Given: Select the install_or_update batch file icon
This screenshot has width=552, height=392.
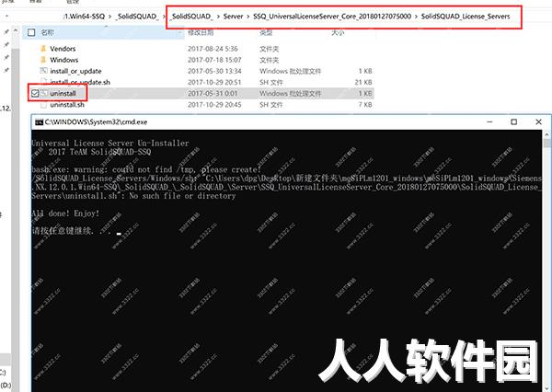Looking at the screenshot, I should pyautogui.click(x=43, y=71).
